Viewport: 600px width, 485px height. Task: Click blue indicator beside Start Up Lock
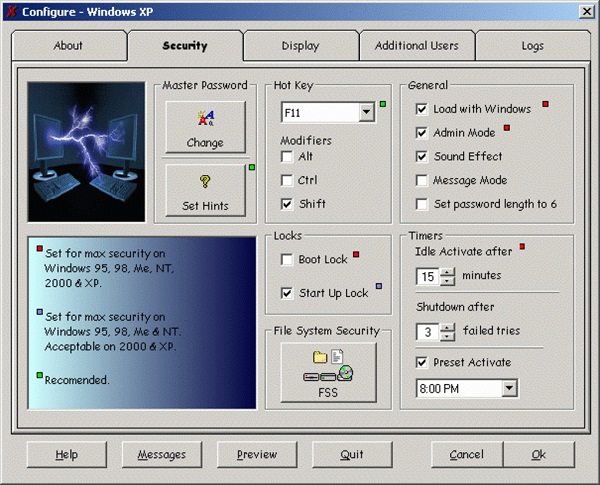379,286
